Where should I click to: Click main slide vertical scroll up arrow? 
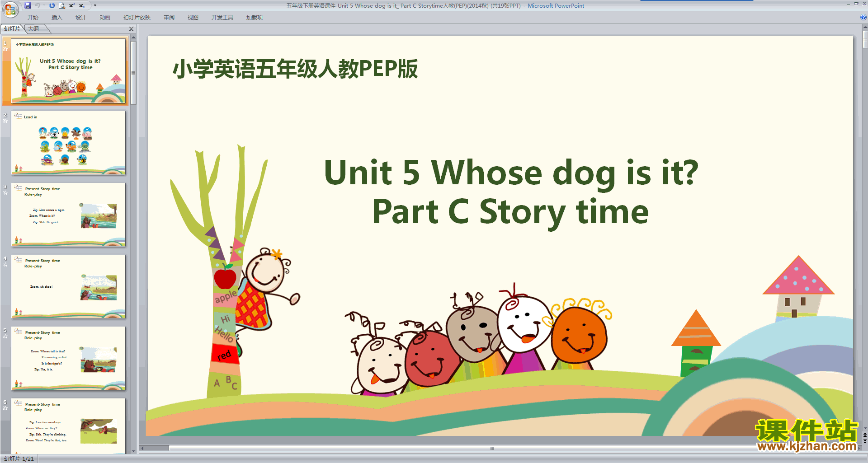pyautogui.click(x=865, y=27)
